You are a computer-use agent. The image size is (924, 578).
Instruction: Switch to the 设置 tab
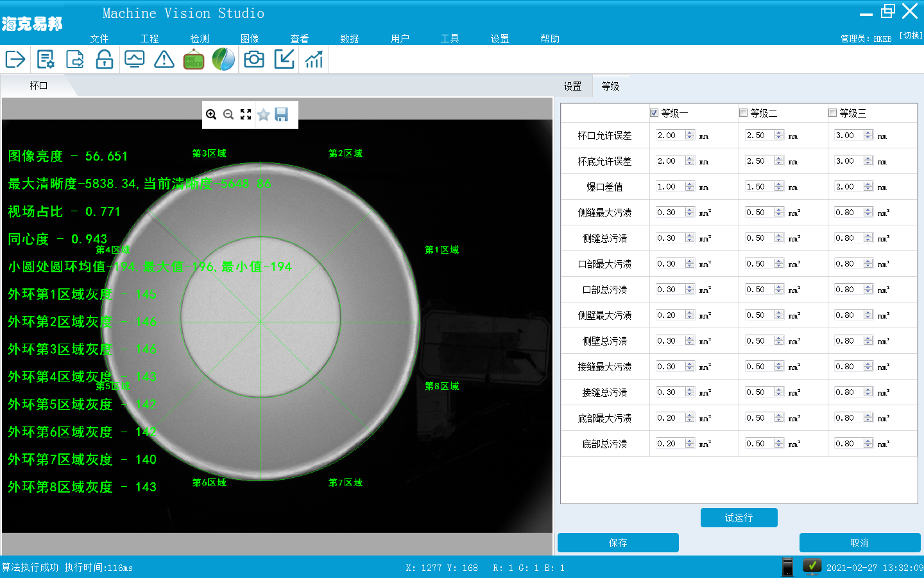[x=572, y=86]
